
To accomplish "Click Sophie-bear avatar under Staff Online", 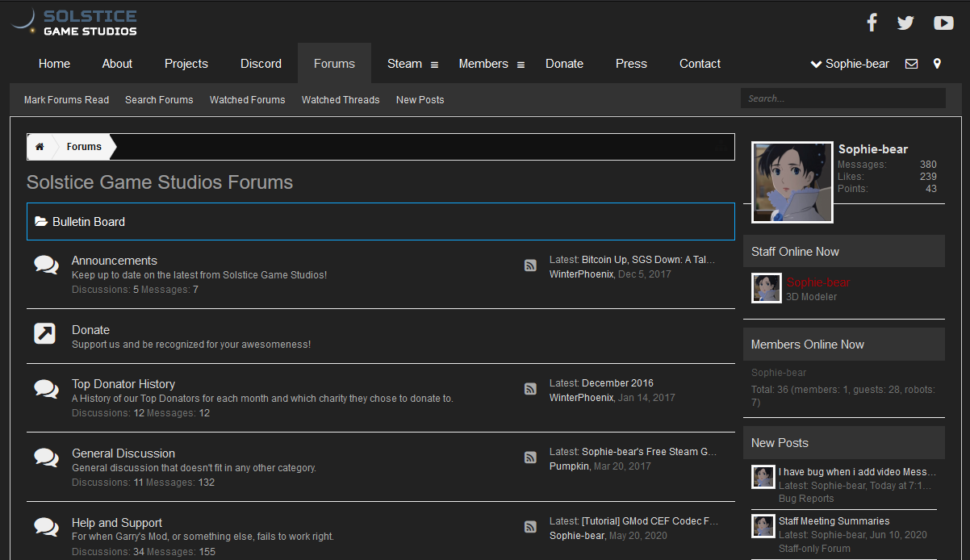I will (767, 288).
